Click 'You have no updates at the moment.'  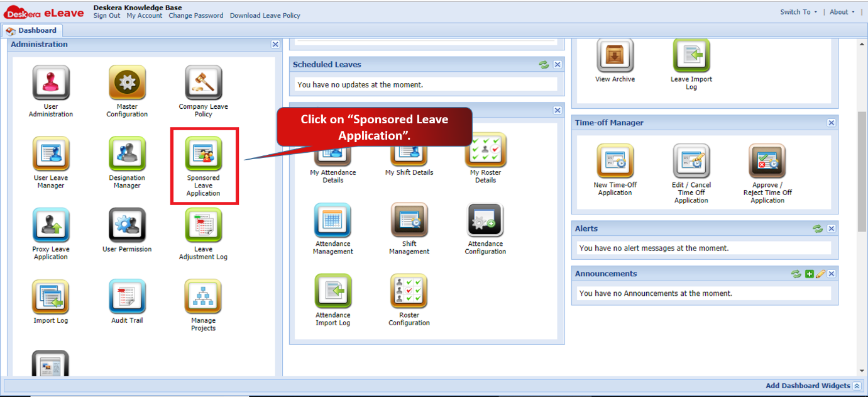[360, 85]
